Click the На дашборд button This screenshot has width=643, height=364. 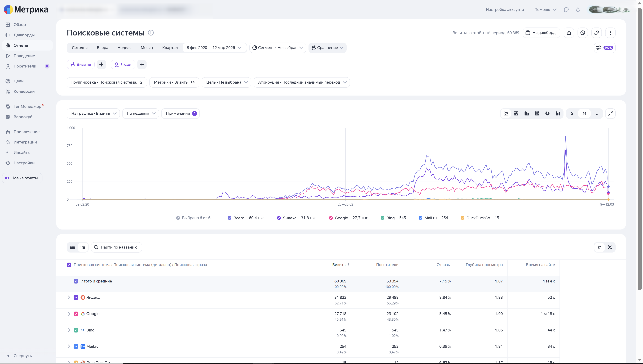click(x=541, y=33)
